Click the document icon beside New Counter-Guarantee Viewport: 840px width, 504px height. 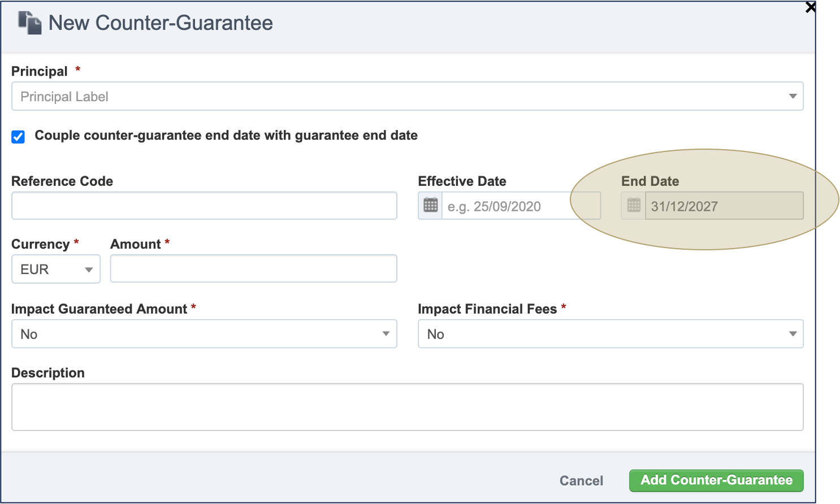(30, 23)
